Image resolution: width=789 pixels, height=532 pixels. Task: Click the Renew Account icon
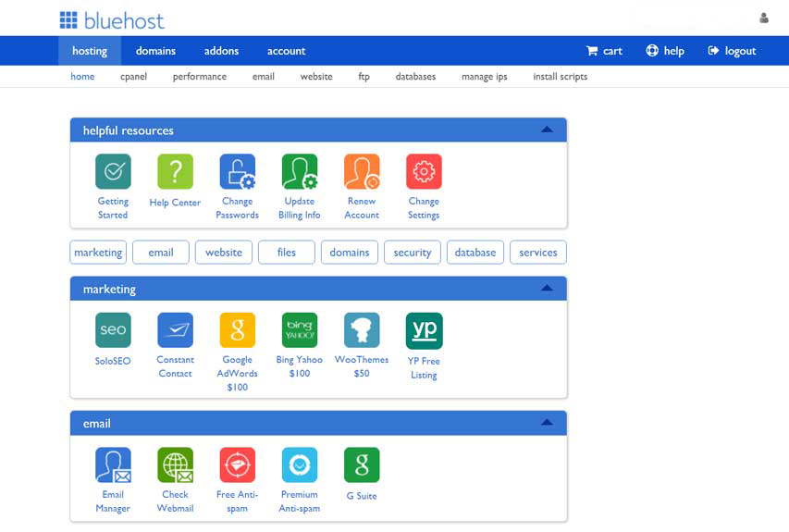click(362, 172)
